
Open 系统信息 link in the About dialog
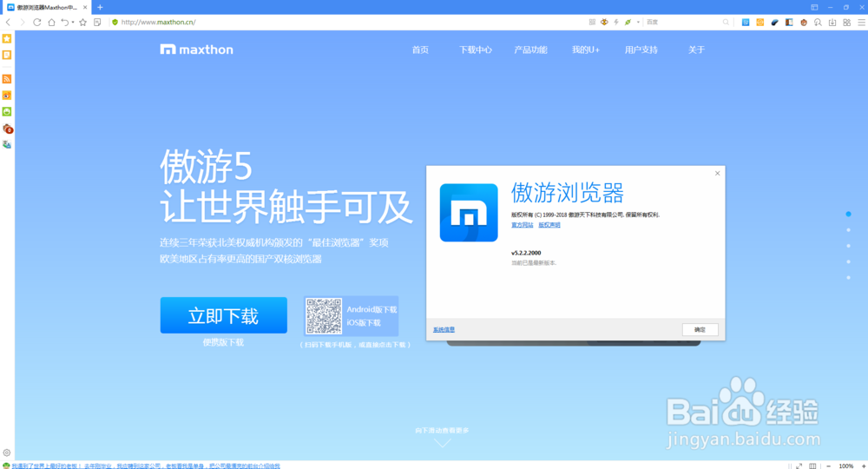tap(444, 329)
